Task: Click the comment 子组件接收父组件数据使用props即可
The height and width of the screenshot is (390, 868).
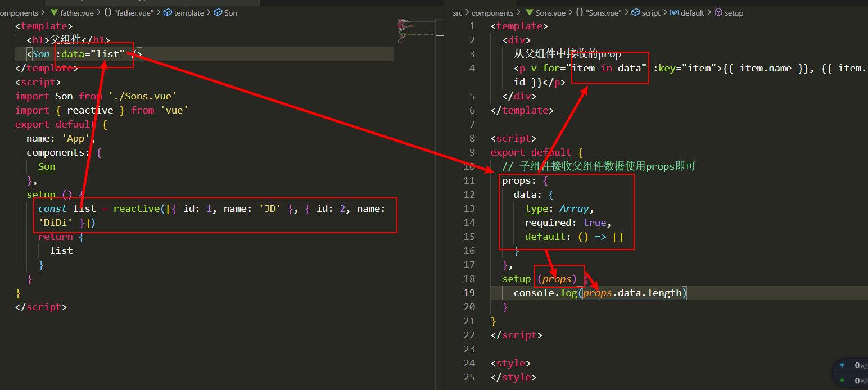Action: coord(599,166)
